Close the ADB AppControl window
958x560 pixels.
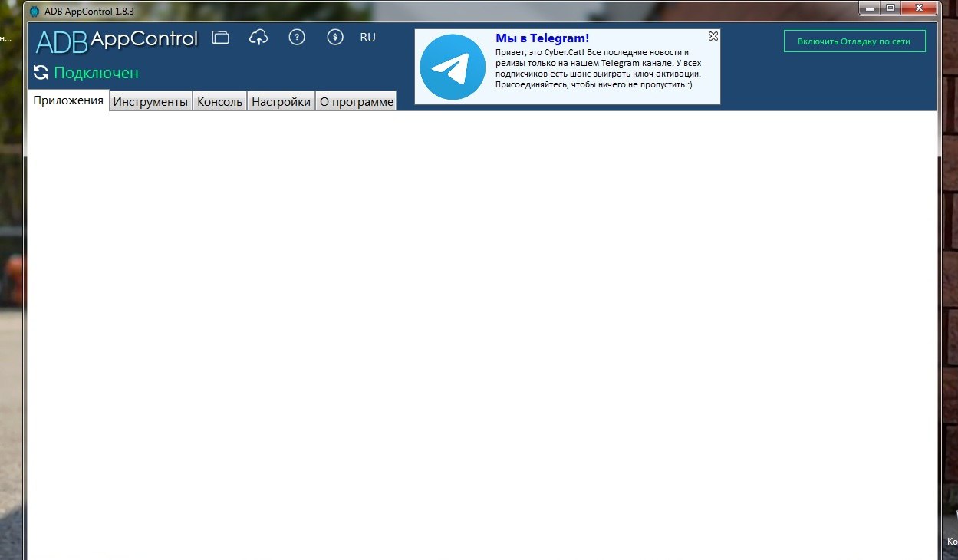[919, 8]
